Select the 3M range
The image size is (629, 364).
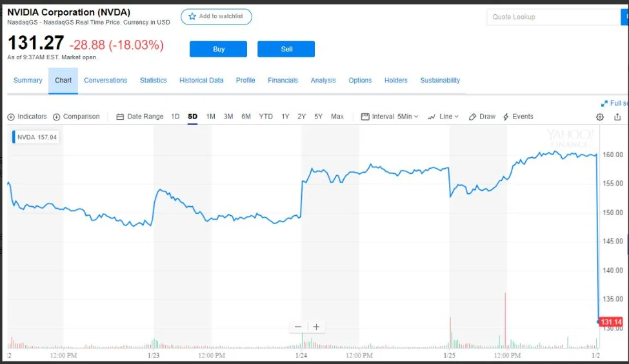(228, 117)
